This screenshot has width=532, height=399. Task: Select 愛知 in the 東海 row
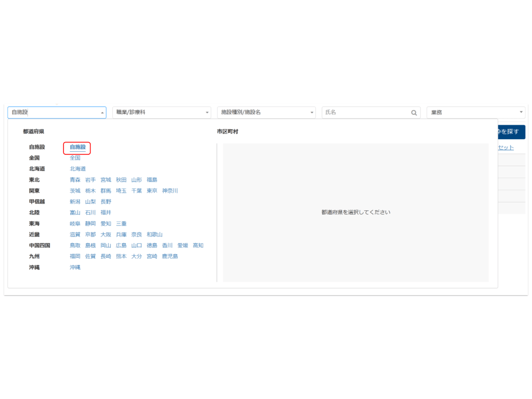pos(105,224)
